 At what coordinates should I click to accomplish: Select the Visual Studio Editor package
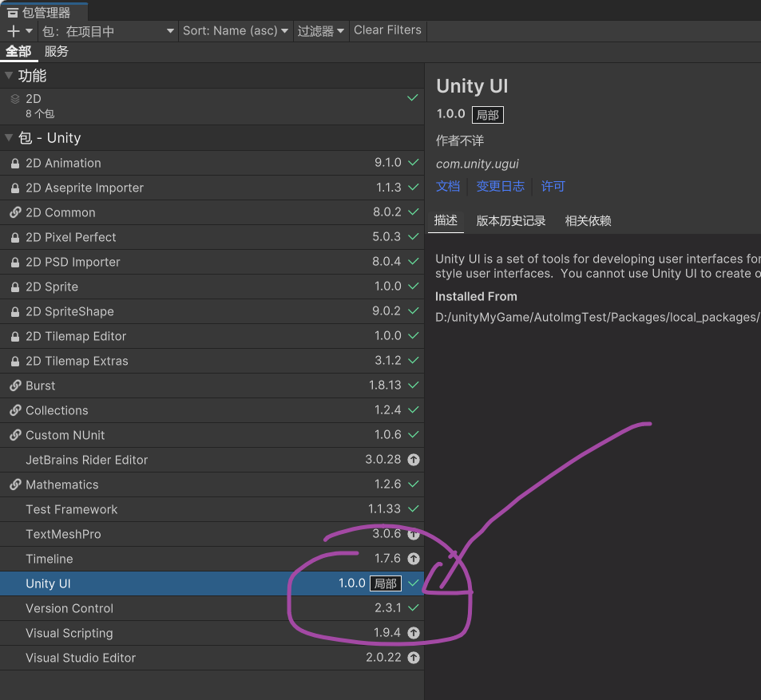[212, 658]
